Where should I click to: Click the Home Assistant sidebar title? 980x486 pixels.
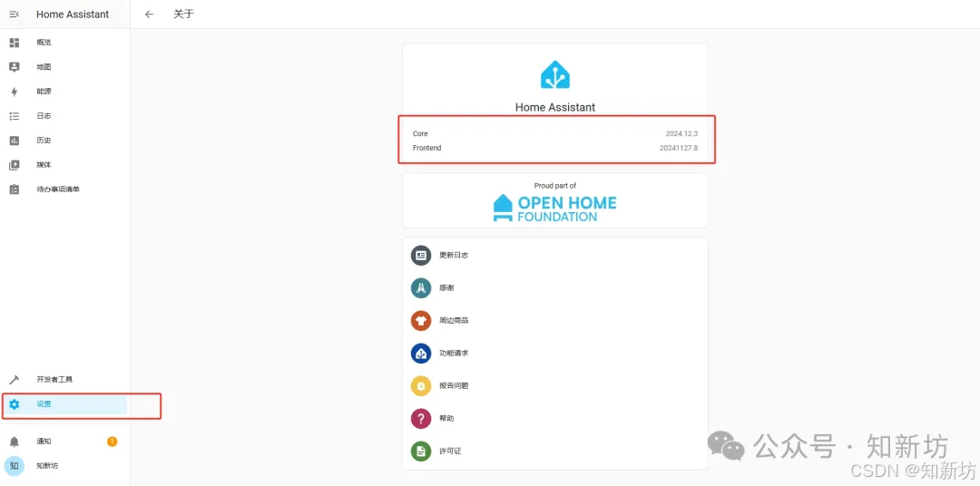point(73,15)
